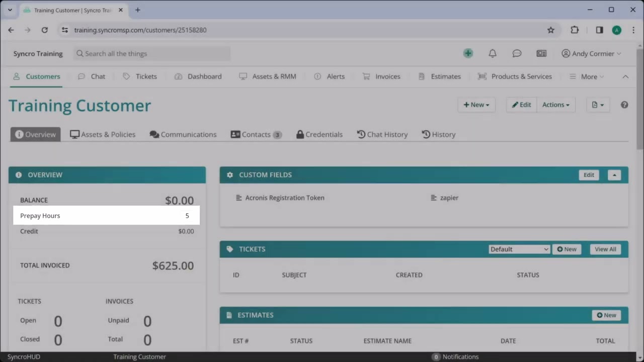Go to the Customers nav tab
Image resolution: width=644 pixels, height=362 pixels.
(36, 76)
